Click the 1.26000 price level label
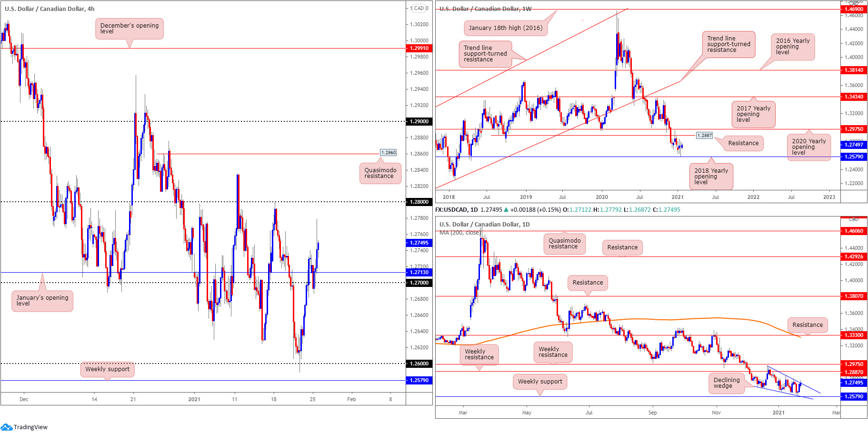The image size is (868, 433). coord(419,364)
